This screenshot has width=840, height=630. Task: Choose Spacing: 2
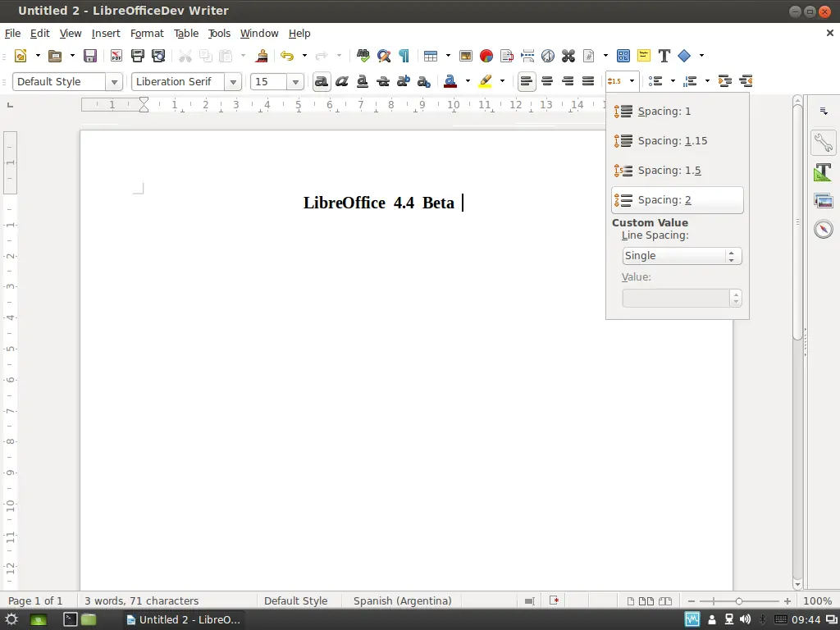[677, 200]
